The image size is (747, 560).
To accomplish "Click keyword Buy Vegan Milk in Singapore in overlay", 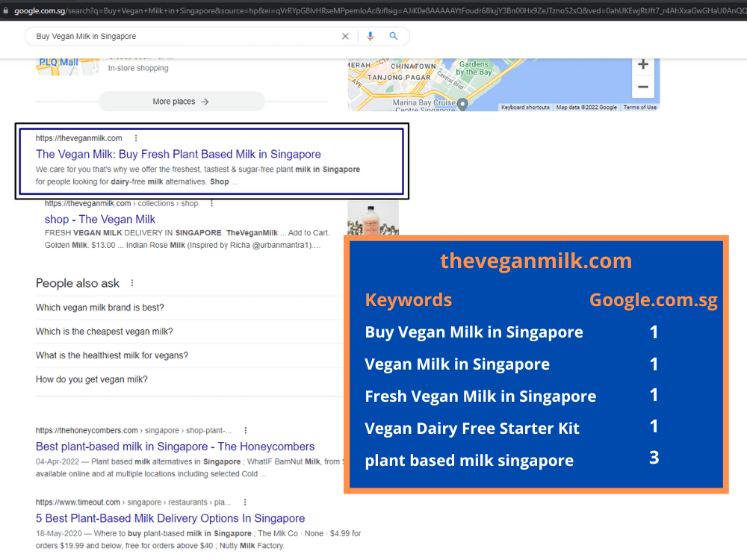I will point(474,332).
